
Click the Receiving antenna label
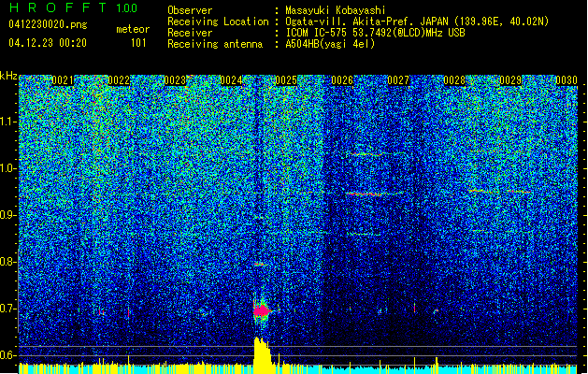click(x=215, y=44)
